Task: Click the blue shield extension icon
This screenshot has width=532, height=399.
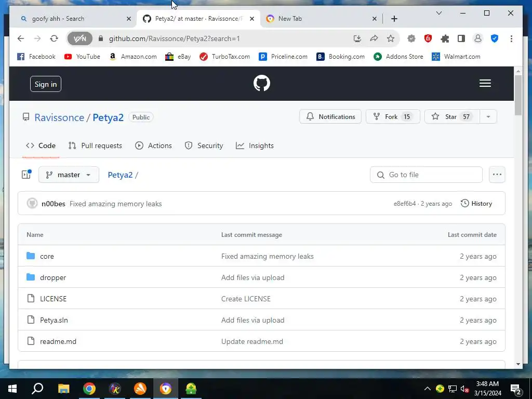Action: (x=495, y=38)
